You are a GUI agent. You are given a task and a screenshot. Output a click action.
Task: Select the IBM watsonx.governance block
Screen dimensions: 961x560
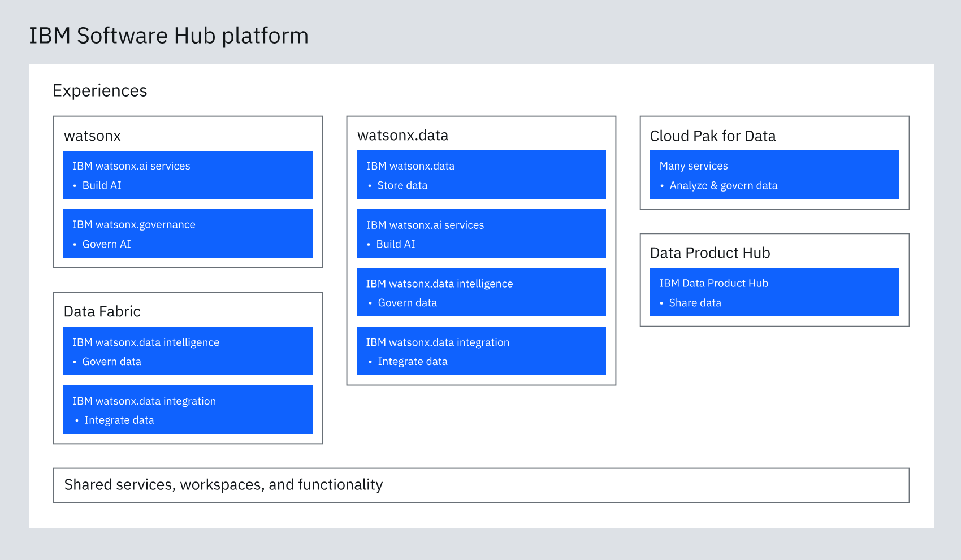[187, 233]
